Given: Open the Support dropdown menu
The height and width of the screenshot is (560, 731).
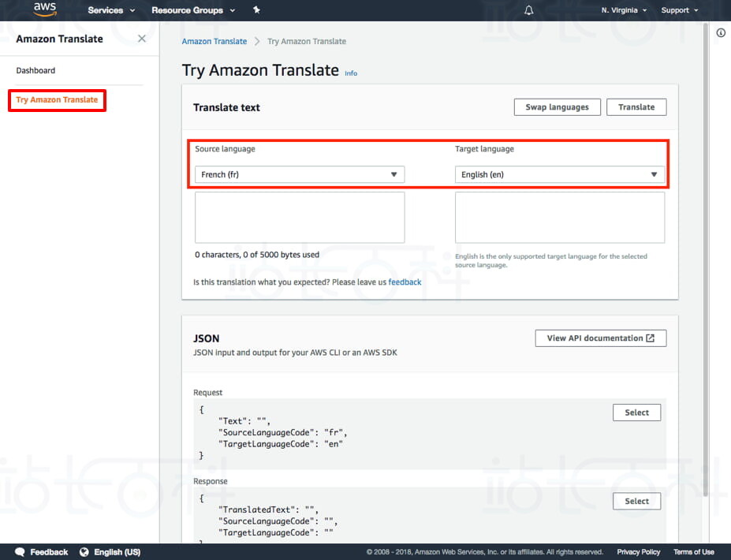Looking at the screenshot, I should click(x=679, y=10).
